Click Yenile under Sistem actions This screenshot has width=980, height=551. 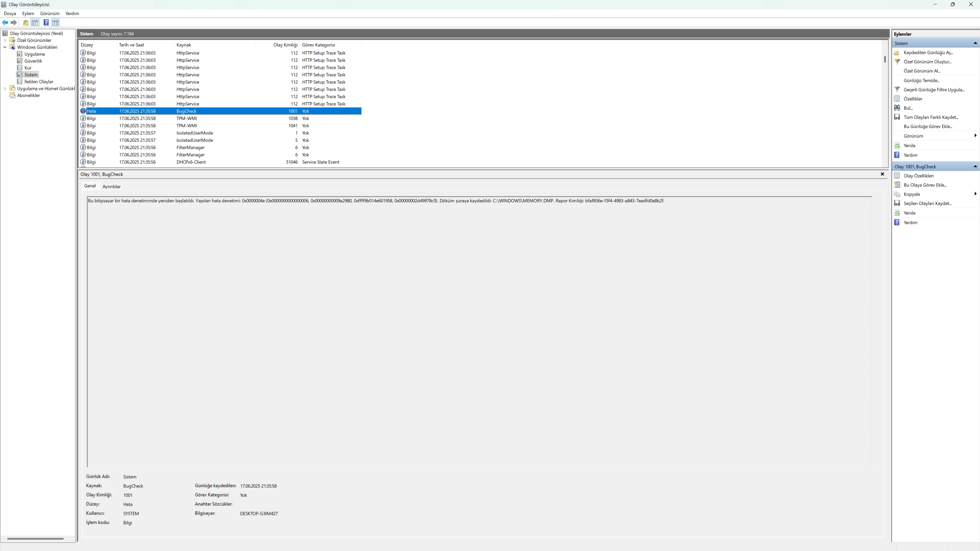[909, 146]
